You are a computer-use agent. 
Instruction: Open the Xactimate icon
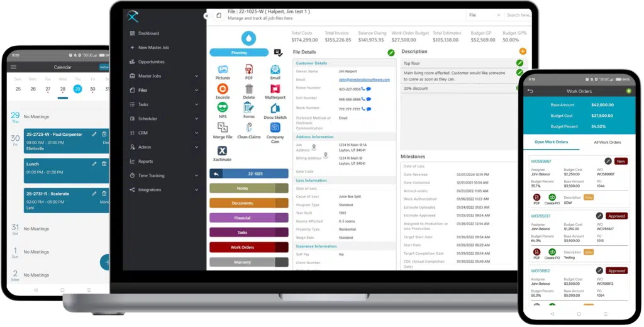pyautogui.click(x=222, y=150)
